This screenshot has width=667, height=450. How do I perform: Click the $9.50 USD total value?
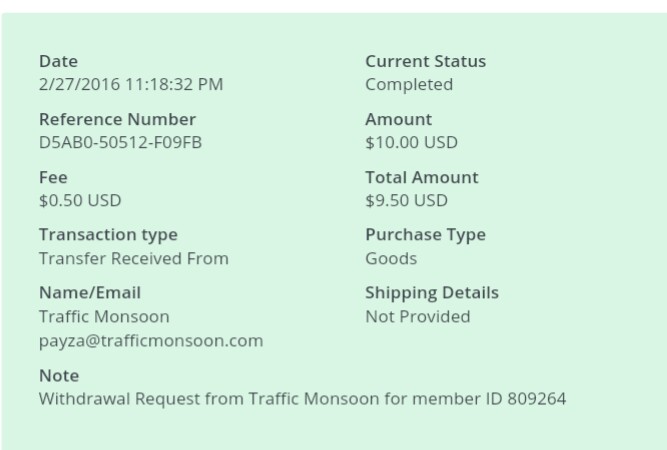point(406,200)
